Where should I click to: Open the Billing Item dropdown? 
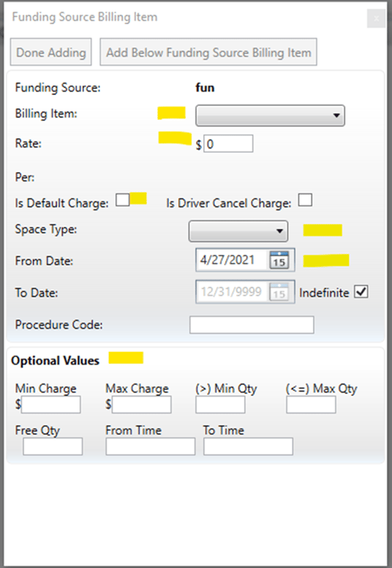tap(270, 116)
